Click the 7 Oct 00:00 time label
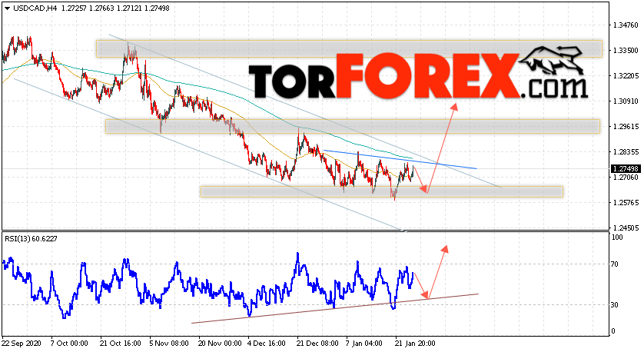The image size is (644, 352). 69,343
